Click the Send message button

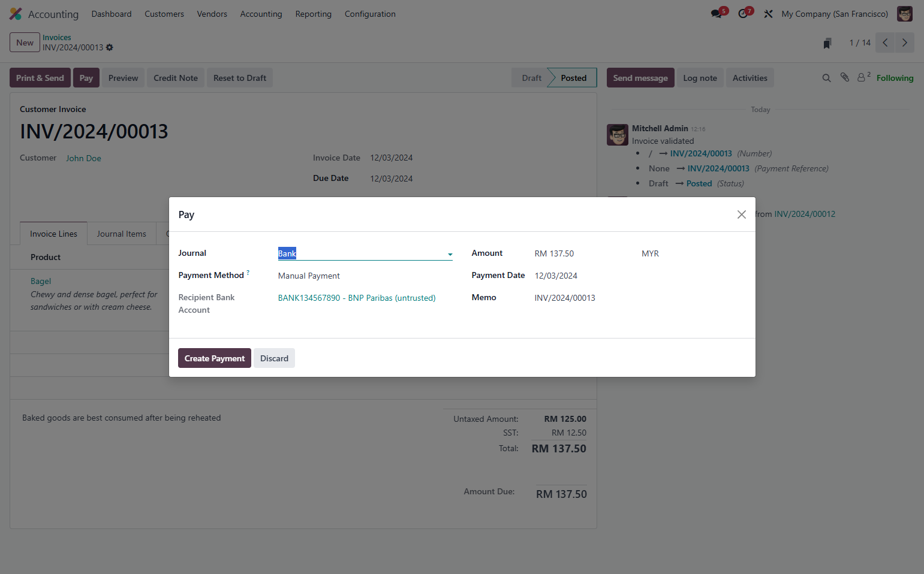[x=640, y=78]
